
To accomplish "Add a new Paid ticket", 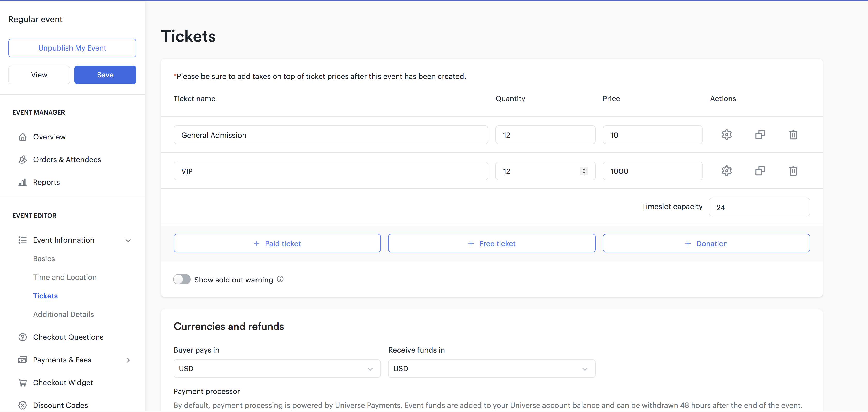I will click(277, 243).
